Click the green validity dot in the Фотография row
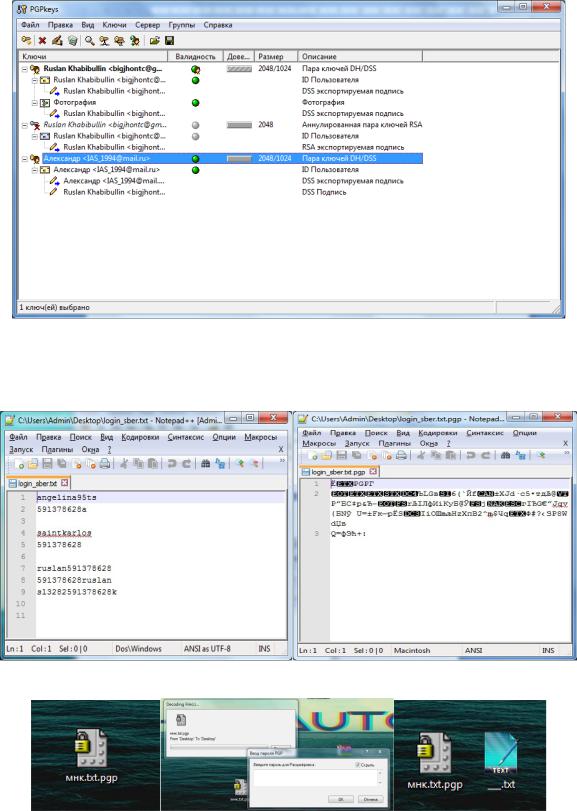Screen dimensions: 577x811 tap(195, 102)
